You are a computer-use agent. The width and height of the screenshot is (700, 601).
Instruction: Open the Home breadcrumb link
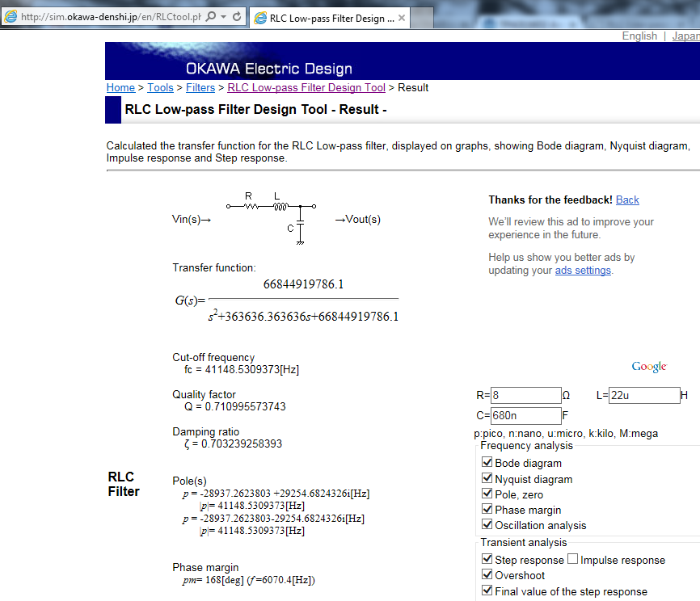click(x=120, y=87)
